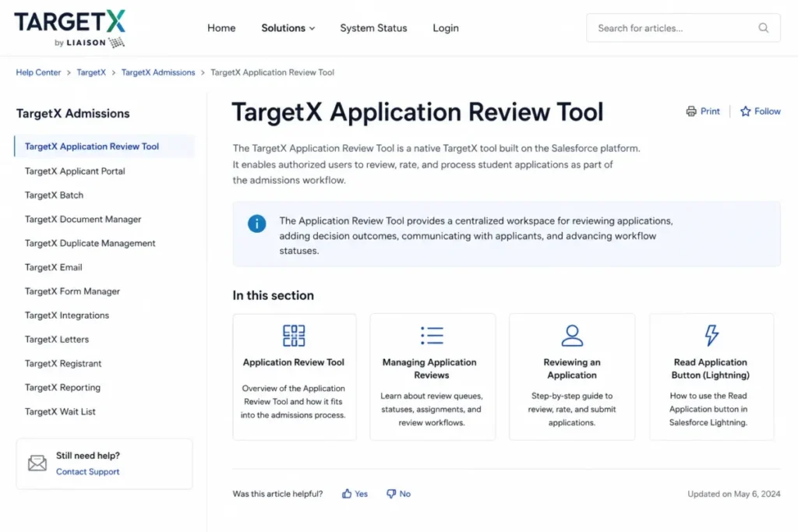
Task: Click the Reviewing an Application person icon
Action: [571, 336]
